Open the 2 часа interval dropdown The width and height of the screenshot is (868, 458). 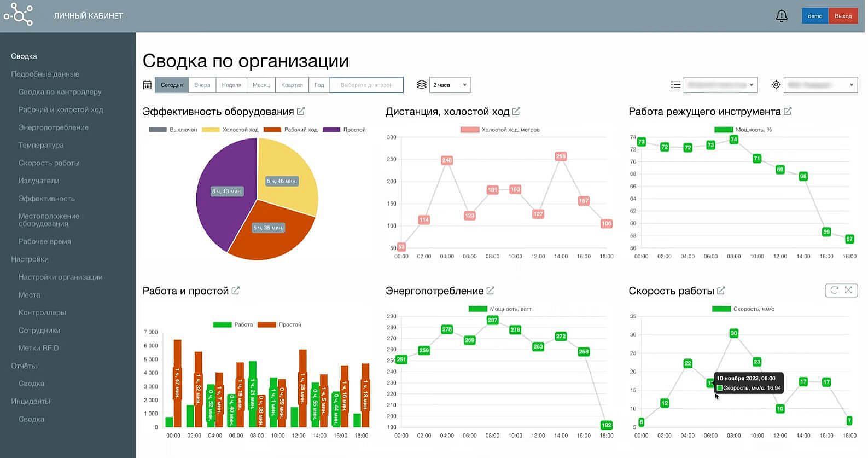450,85
